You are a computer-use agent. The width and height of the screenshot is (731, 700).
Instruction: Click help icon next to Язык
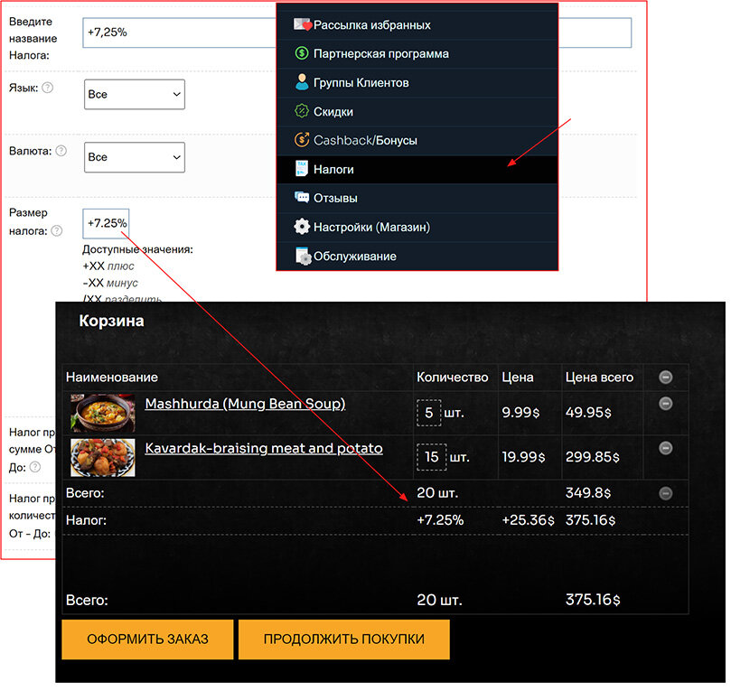tap(48, 88)
